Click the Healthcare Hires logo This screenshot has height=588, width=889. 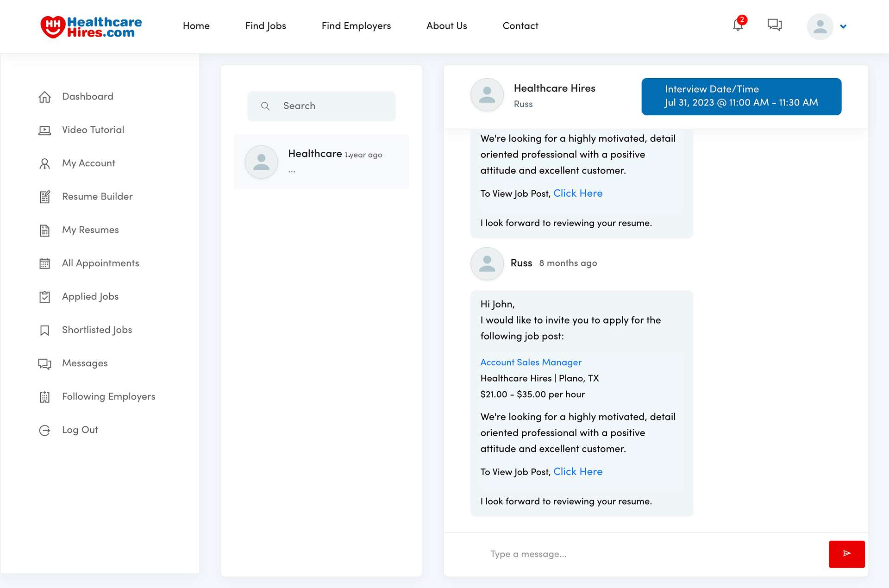[x=91, y=26]
